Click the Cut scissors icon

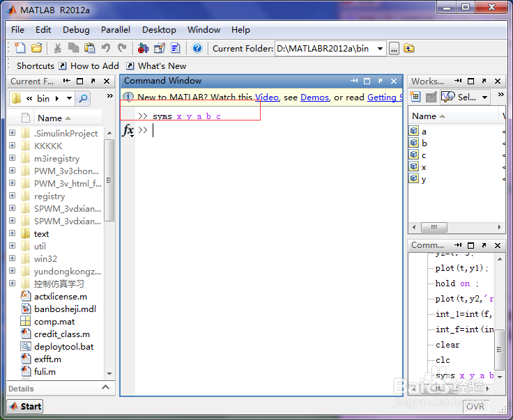pos(58,48)
